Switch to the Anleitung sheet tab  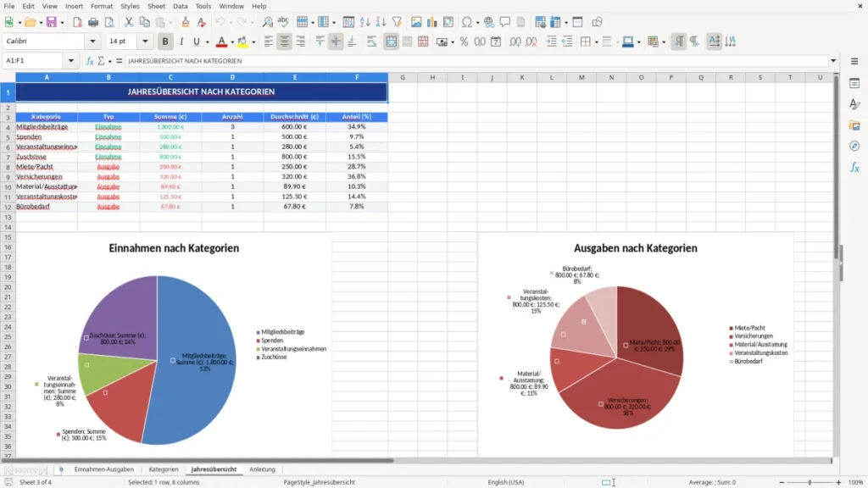click(262, 469)
